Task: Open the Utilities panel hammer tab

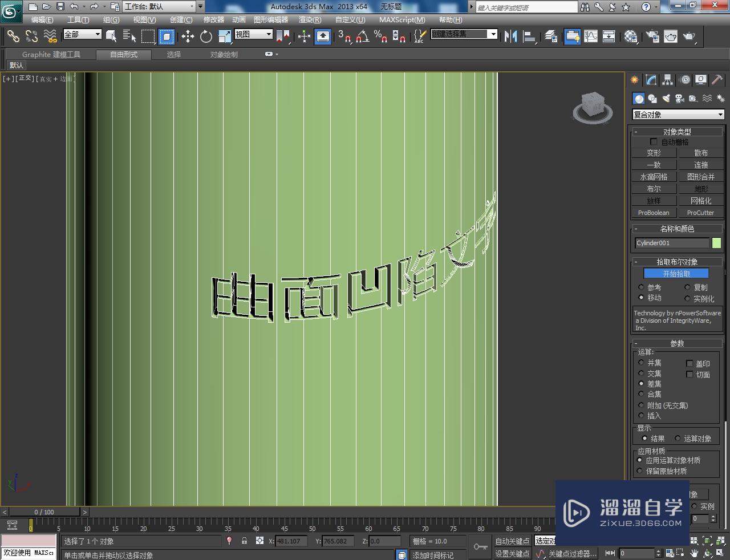Action: click(x=717, y=80)
